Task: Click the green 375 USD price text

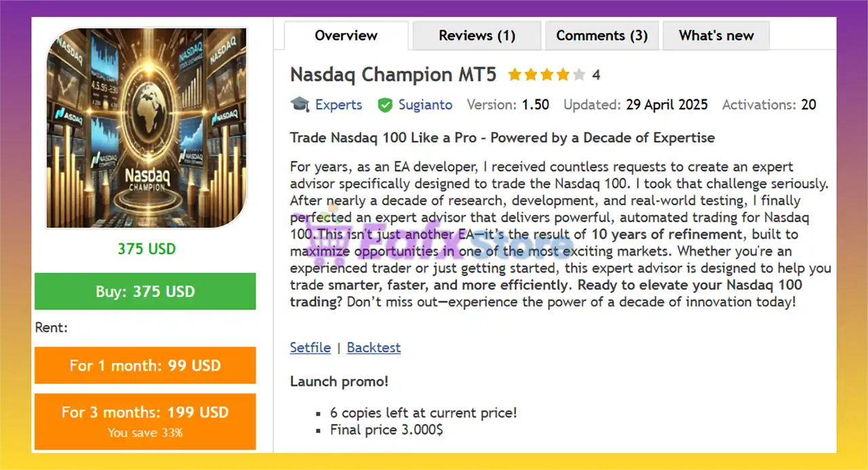Action: click(x=146, y=249)
